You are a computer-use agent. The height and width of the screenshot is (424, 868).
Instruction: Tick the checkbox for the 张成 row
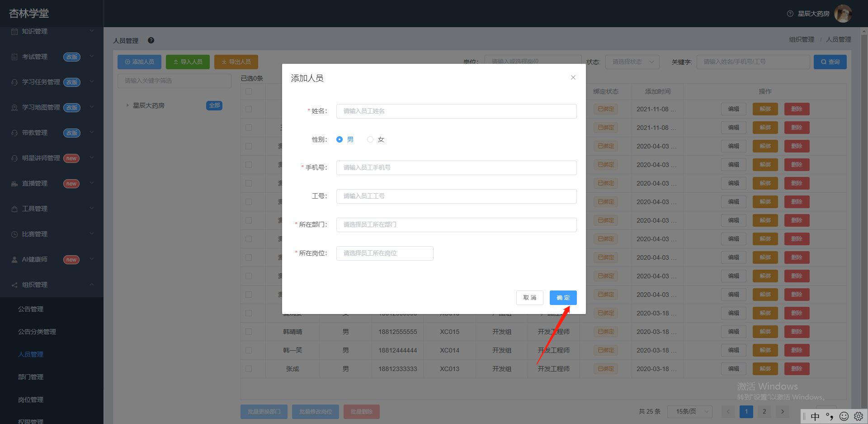(249, 369)
